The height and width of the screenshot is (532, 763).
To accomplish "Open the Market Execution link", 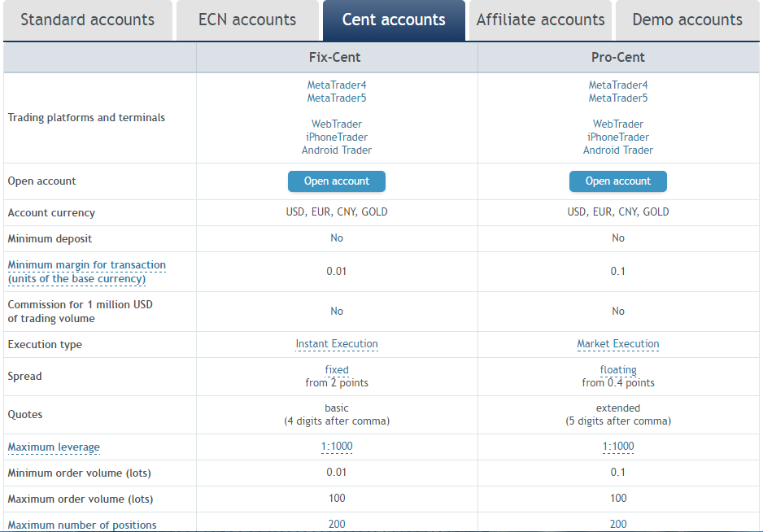I will point(618,344).
